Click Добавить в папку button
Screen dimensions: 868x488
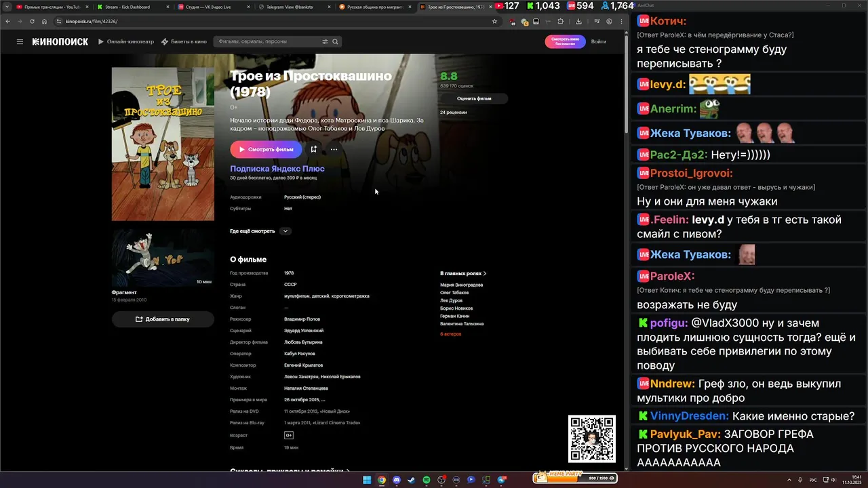point(163,319)
